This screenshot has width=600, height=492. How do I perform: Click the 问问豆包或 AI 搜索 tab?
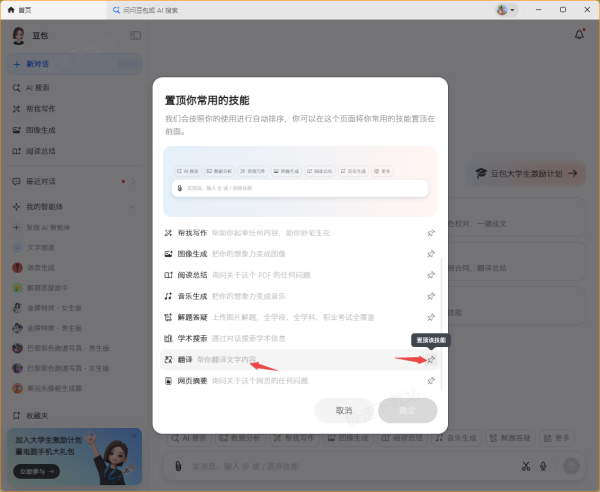click(x=145, y=10)
